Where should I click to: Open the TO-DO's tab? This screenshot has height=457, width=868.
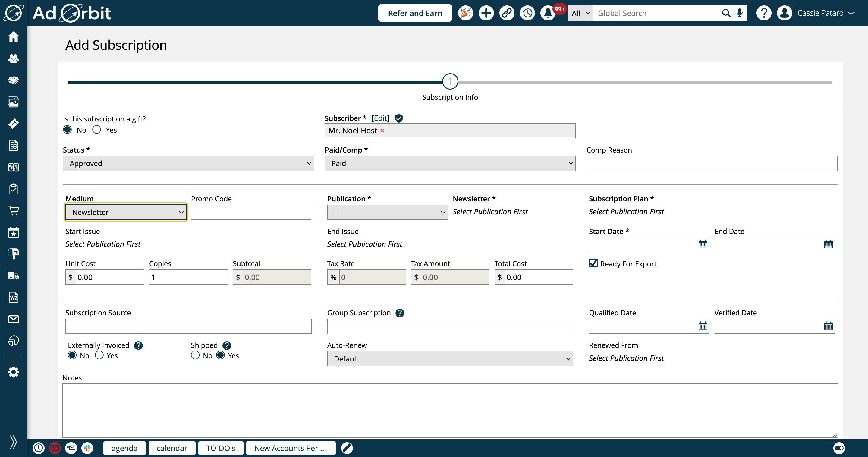(221, 448)
